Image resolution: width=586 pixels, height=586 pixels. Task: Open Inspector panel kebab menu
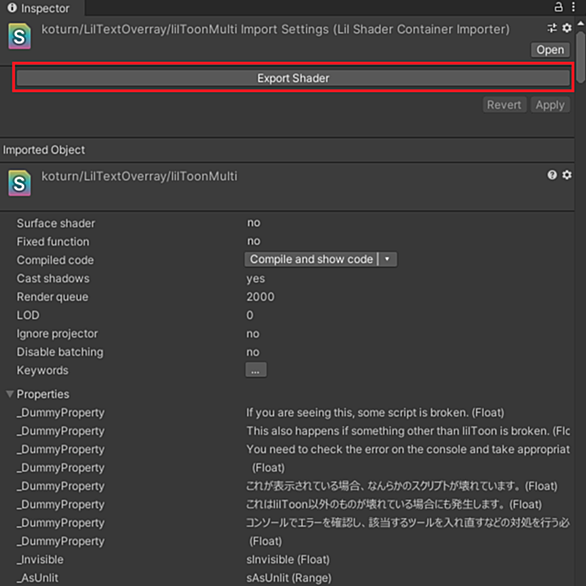coord(573,7)
